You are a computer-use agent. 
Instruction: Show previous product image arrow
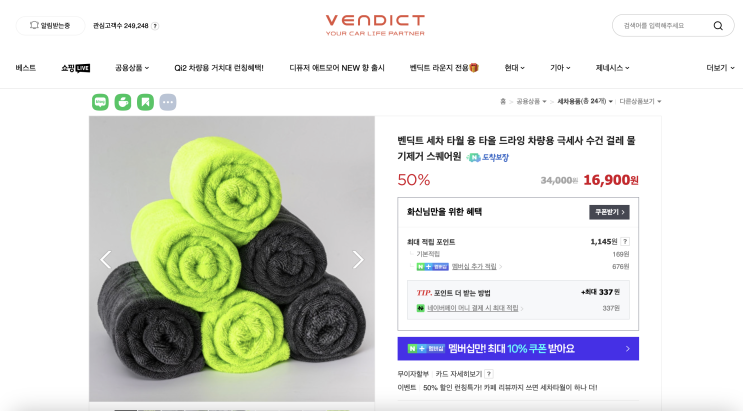click(106, 259)
